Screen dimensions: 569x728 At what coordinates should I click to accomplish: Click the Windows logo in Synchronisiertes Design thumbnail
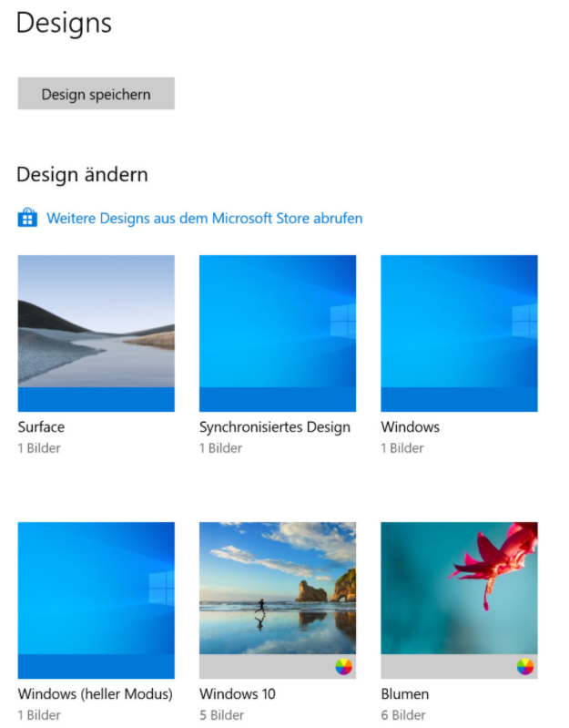point(343,322)
